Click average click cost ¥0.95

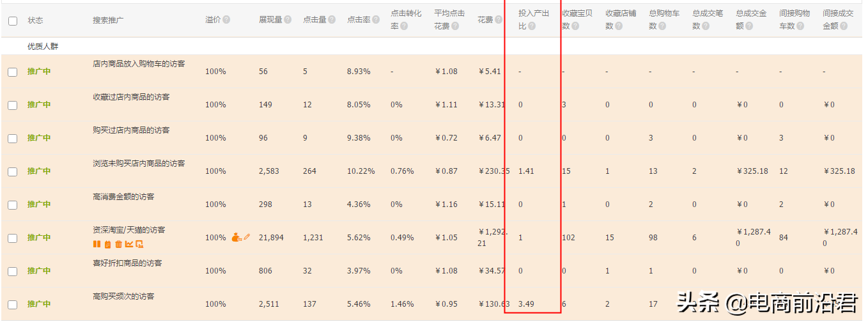coord(446,304)
